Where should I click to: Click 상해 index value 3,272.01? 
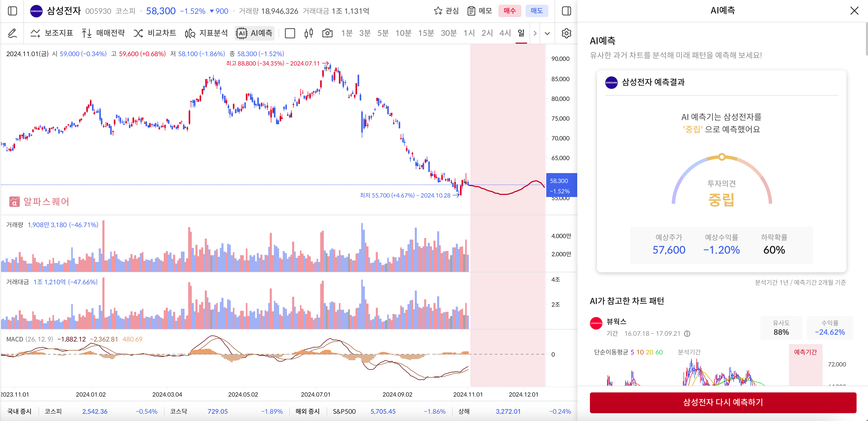point(508,412)
